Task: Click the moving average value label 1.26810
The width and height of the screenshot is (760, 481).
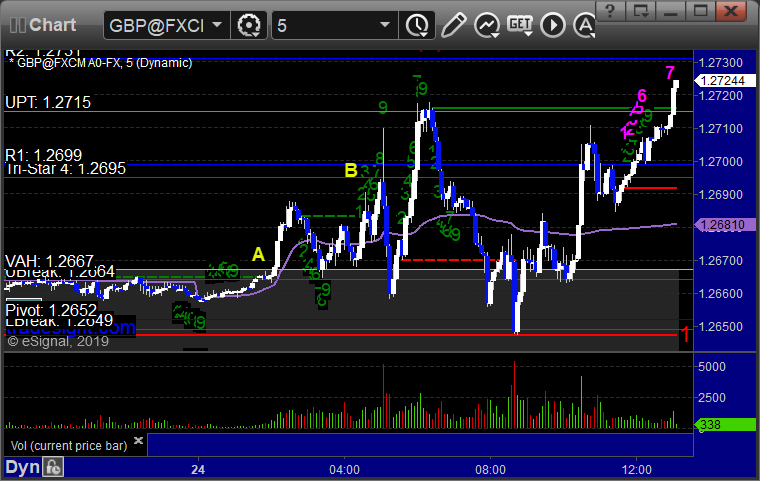Action: click(x=724, y=224)
